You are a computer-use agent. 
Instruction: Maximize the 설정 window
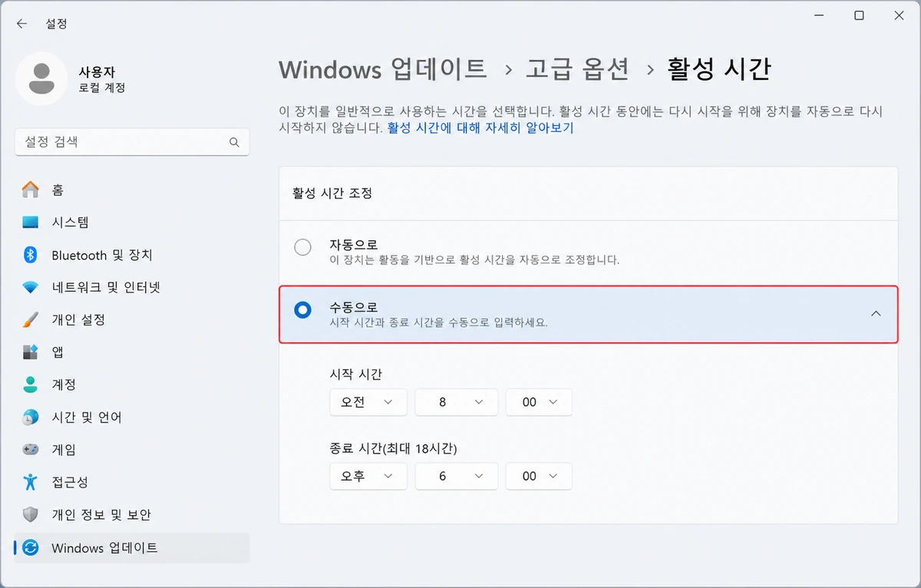pyautogui.click(x=859, y=15)
